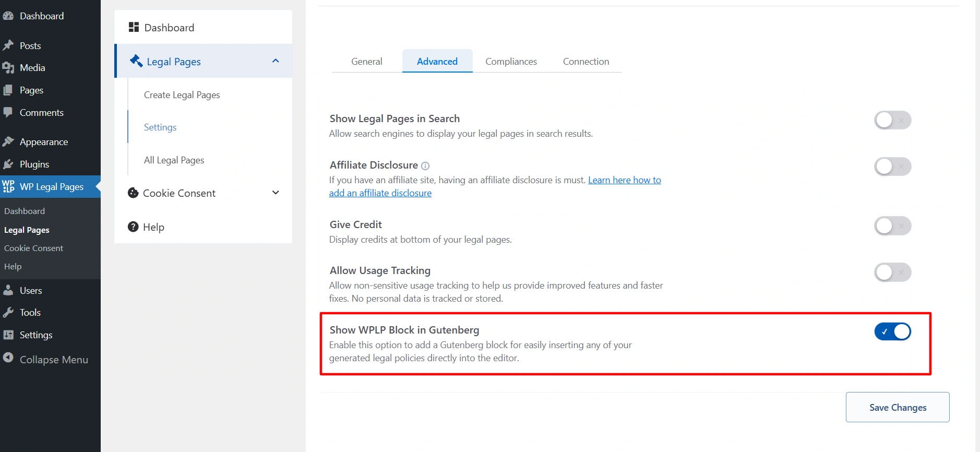Click the Comments bubble icon
Viewport: 980px width, 452px height.
coord(8,113)
